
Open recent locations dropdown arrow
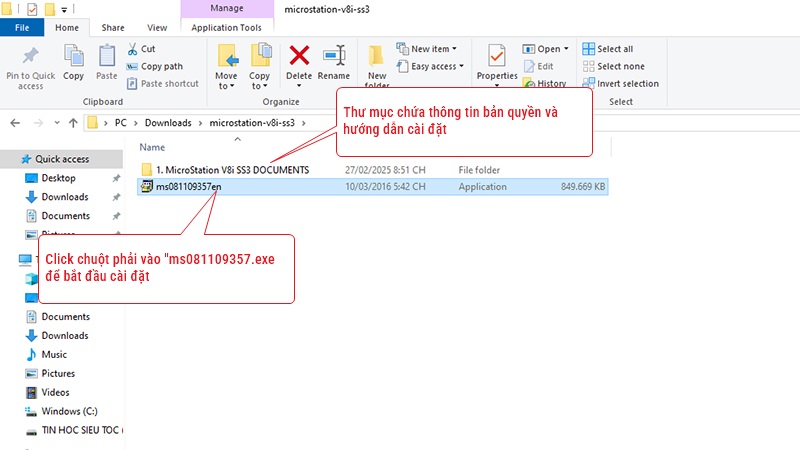click(57, 122)
